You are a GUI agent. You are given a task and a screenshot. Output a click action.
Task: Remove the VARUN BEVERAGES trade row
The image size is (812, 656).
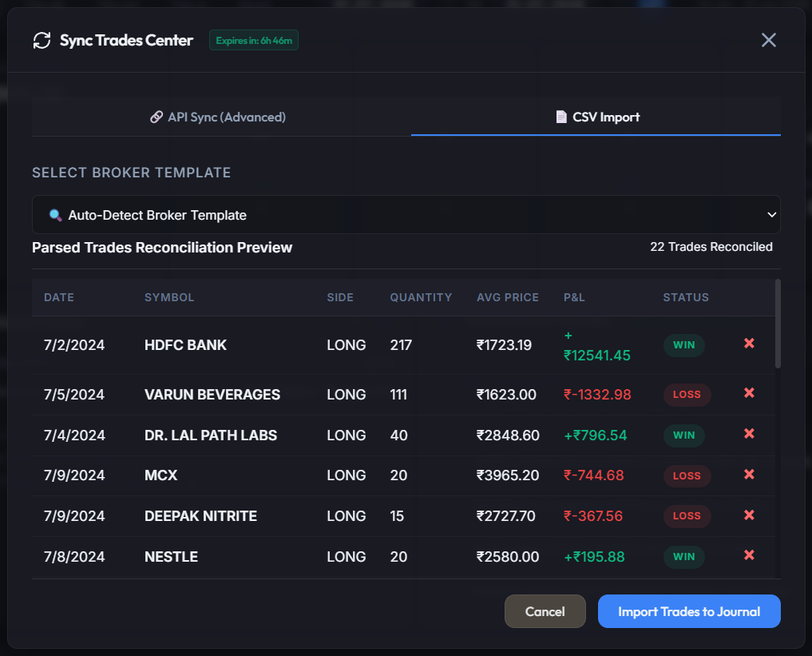pyautogui.click(x=749, y=393)
